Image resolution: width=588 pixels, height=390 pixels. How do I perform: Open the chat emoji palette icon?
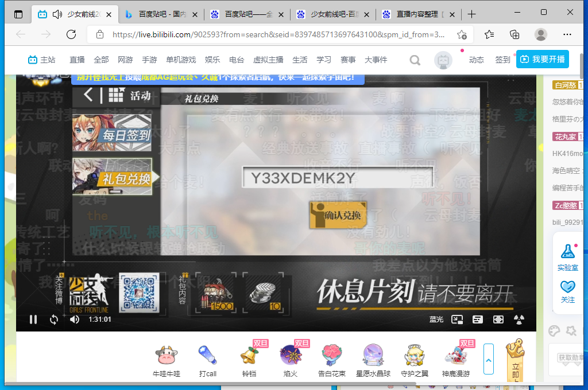[554, 331]
